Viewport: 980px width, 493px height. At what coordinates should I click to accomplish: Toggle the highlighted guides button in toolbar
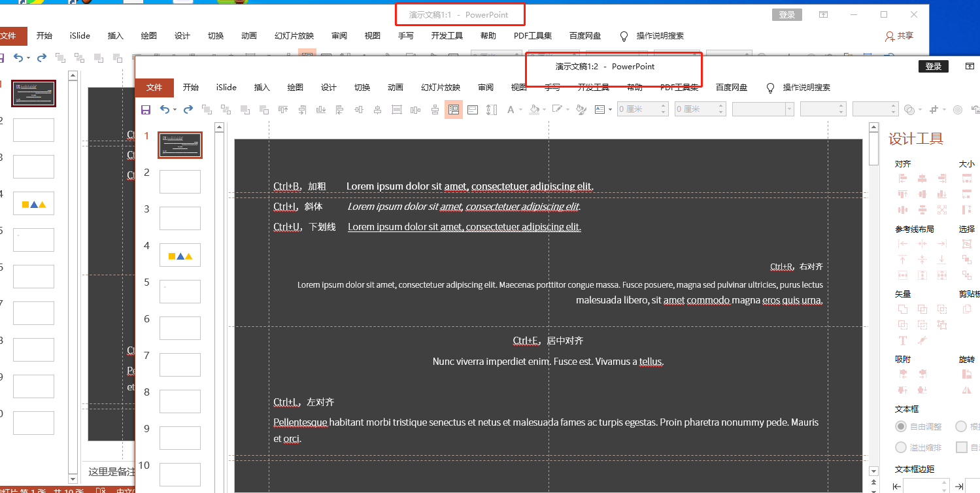click(454, 109)
